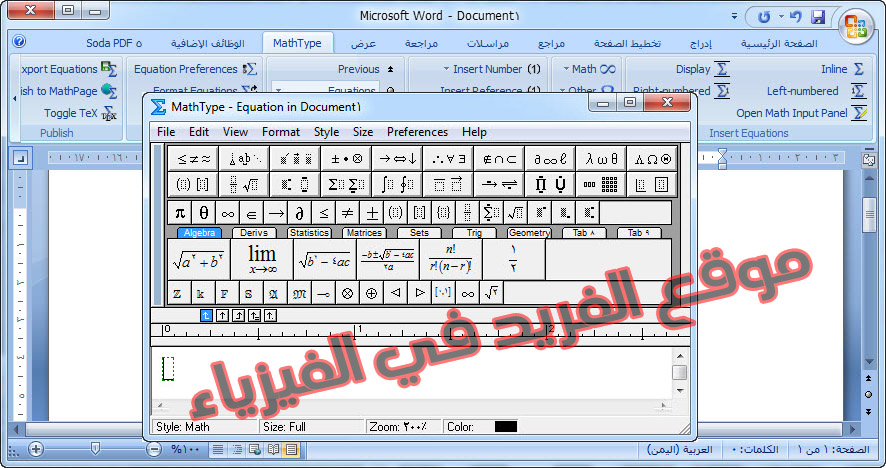Select the Derivs tab
Viewport: 886px width, 468px height.
[254, 233]
